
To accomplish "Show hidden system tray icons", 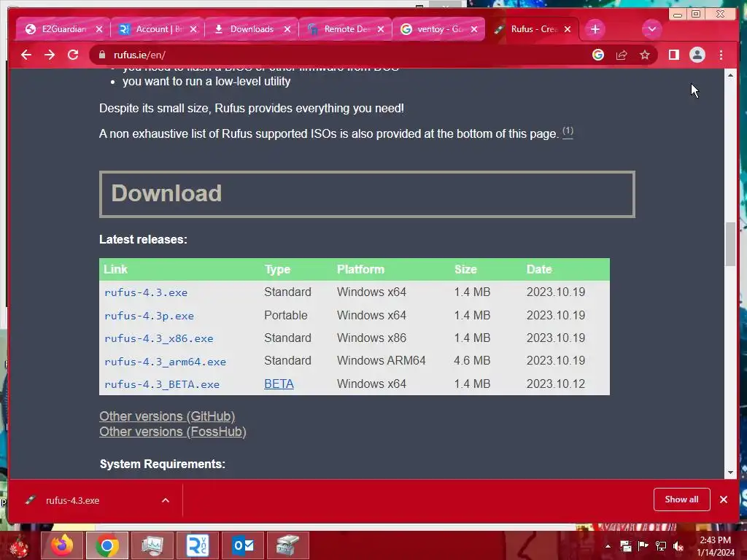I will point(608,546).
